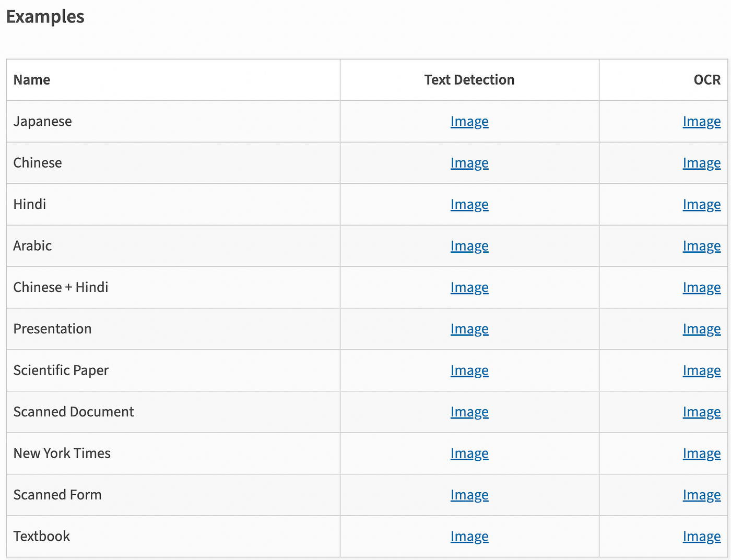Open Japanese Text Detection image link
The height and width of the screenshot is (560, 731).
pos(469,122)
